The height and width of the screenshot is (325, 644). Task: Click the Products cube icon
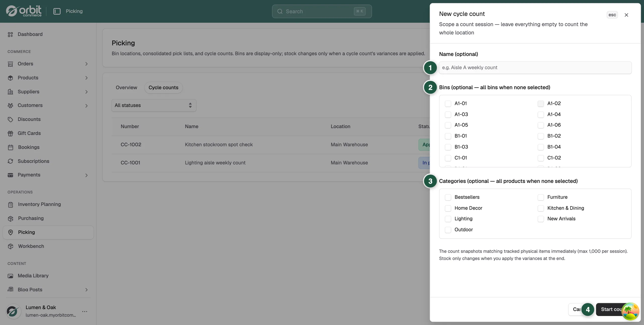coord(10,78)
